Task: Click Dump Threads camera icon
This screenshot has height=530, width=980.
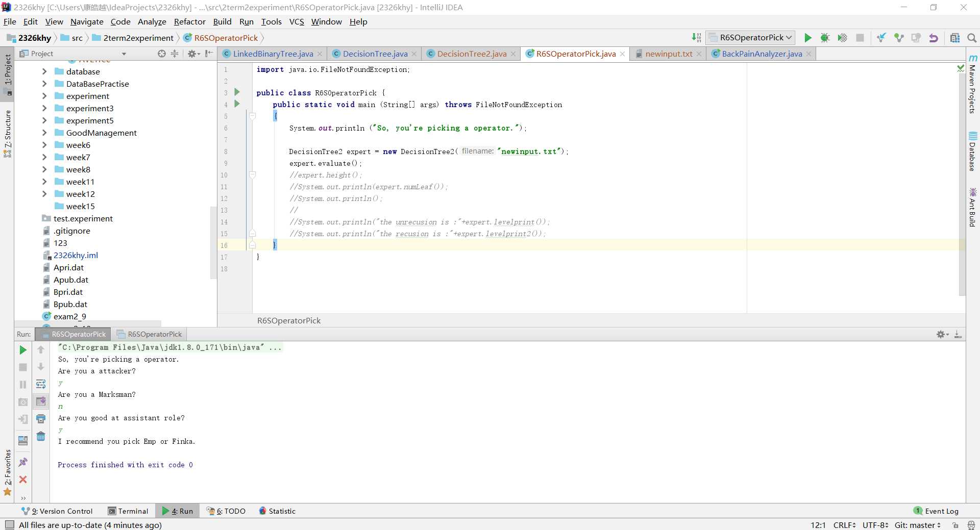Action: 23,402
